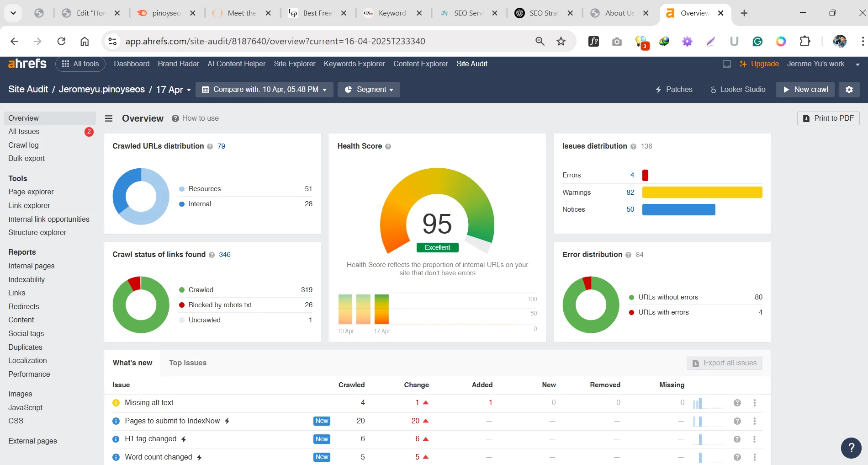Viewport: 868px width, 465px height.
Task: Open the 17 Apr crawl date dropdown
Action: point(174,90)
